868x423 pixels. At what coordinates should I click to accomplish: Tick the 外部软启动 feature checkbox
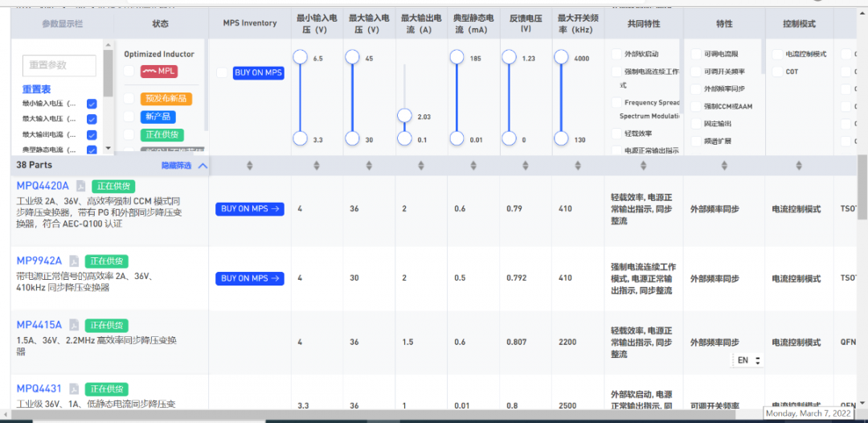(x=616, y=54)
